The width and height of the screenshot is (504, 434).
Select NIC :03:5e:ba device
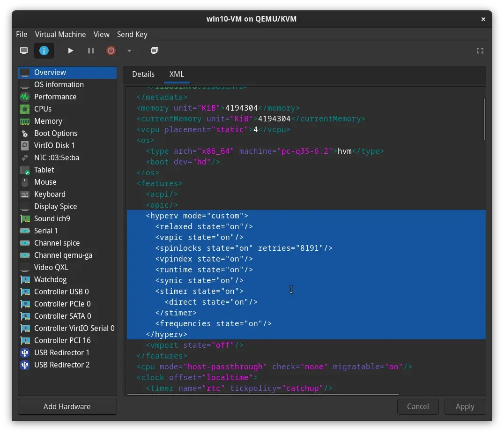tap(67, 157)
